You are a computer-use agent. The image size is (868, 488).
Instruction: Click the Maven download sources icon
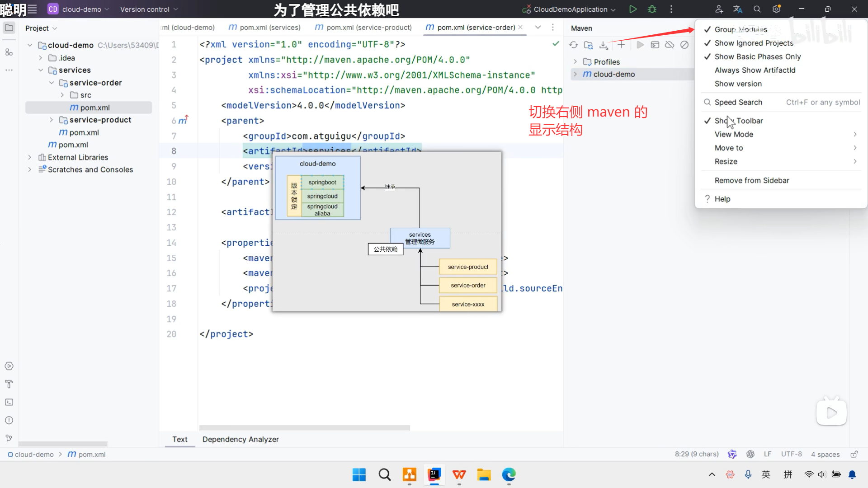point(604,45)
